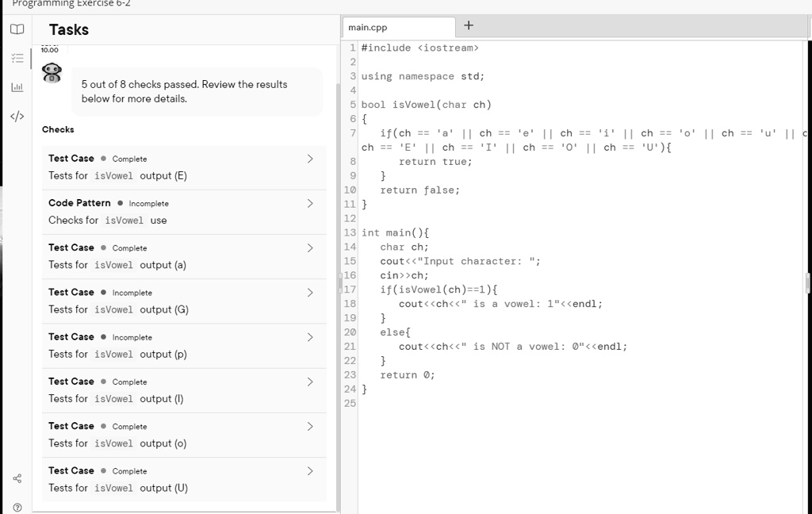This screenshot has height=514, width=812.
Task: Open the grades bar chart panel
Action: pos(17,86)
